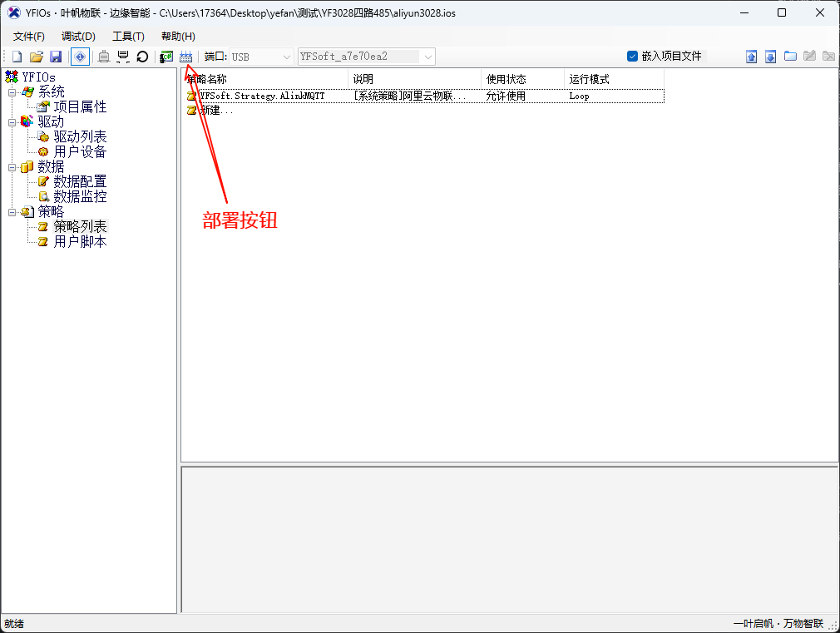Click 新建... to create new strategy
840x633 pixels.
(x=216, y=111)
